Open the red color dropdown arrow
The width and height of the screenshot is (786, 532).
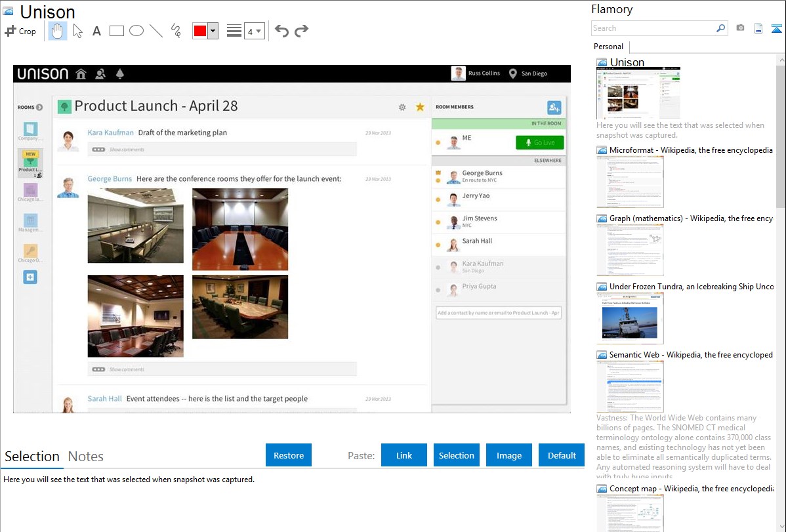pos(213,31)
